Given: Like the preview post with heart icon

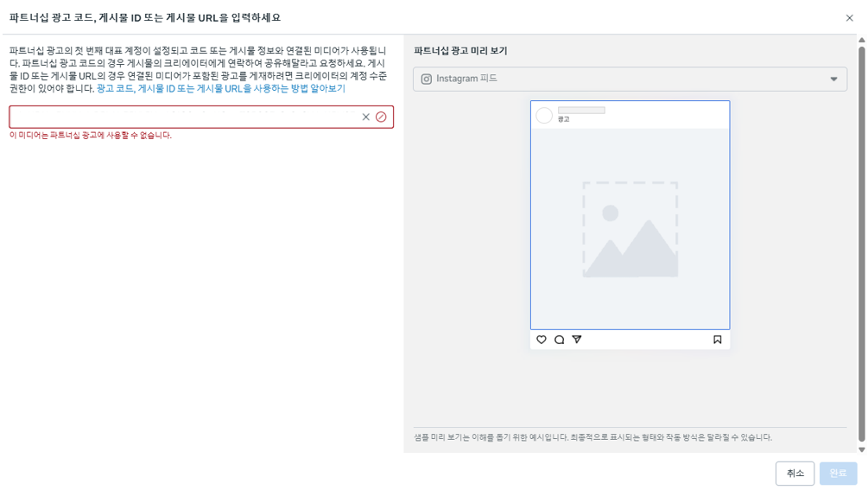Looking at the screenshot, I should click(542, 340).
